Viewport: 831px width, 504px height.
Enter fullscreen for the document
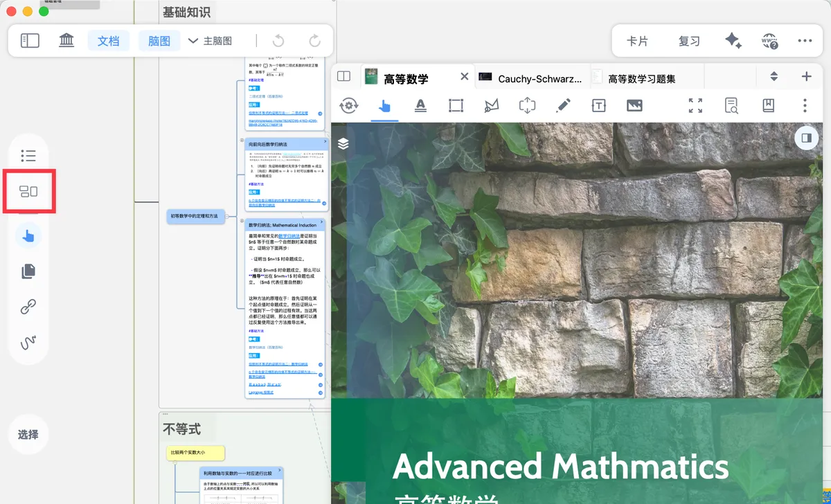(695, 105)
